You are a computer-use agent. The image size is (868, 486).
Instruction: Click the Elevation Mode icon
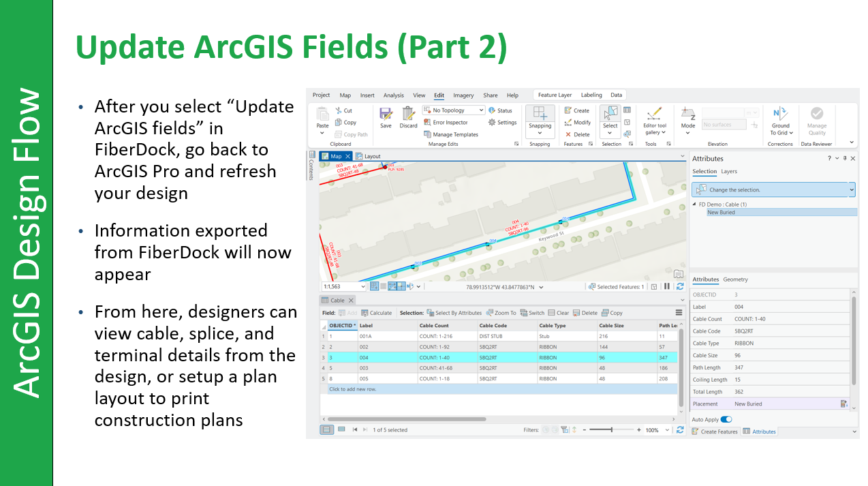point(688,114)
